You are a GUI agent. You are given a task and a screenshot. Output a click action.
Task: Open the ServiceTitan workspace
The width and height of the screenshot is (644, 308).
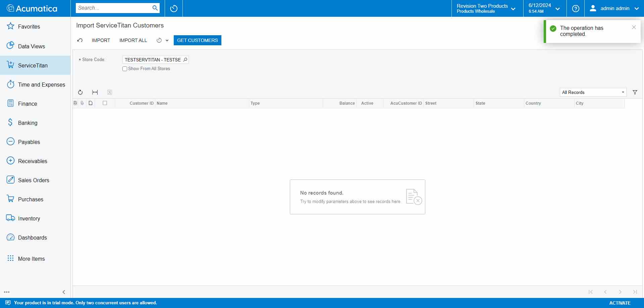pyautogui.click(x=35, y=65)
